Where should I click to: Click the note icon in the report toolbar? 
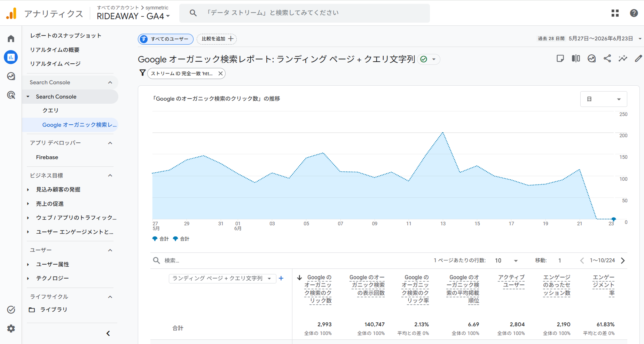tap(560, 58)
